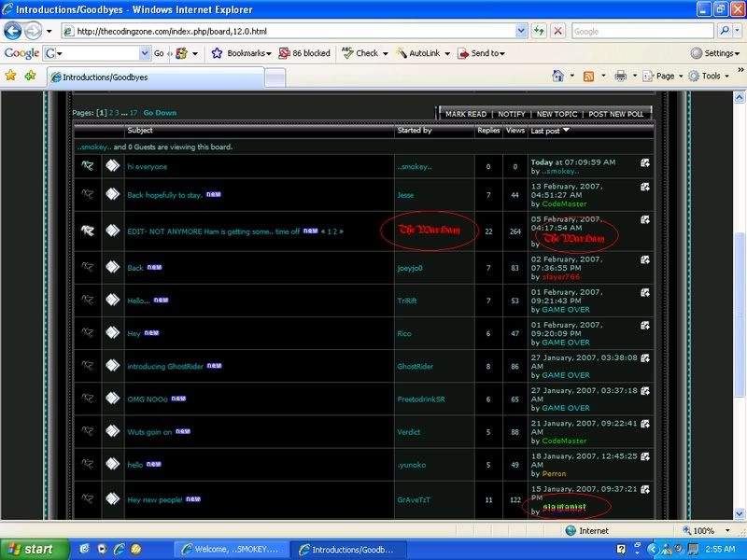Image resolution: width=747 pixels, height=560 pixels.
Task: Click the NEW TOPIC forum menu item
Action: tap(557, 114)
